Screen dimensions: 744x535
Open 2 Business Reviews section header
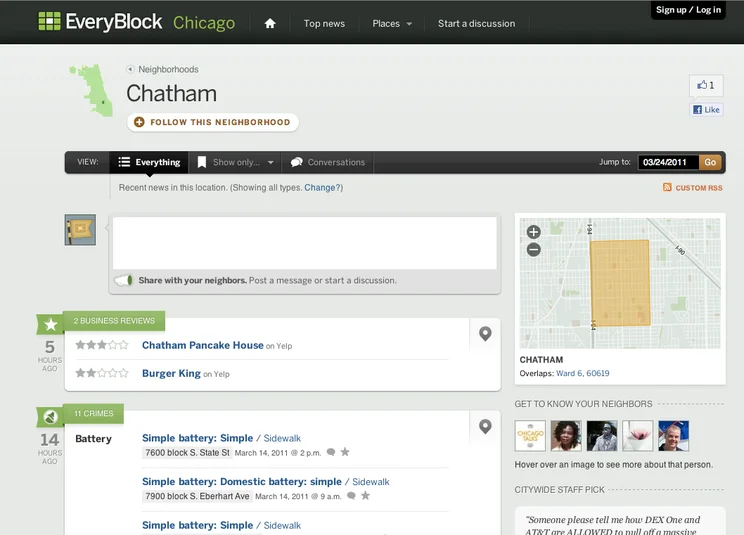tap(114, 321)
